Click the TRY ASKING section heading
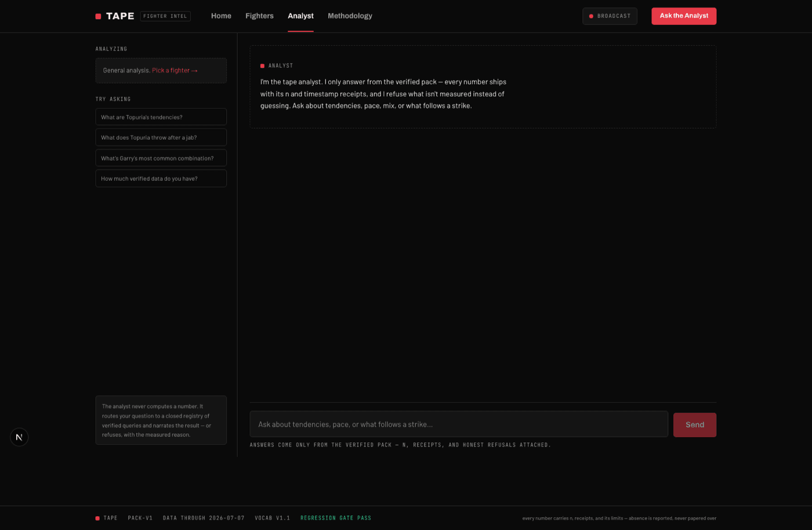The width and height of the screenshot is (812, 530). tap(113, 99)
